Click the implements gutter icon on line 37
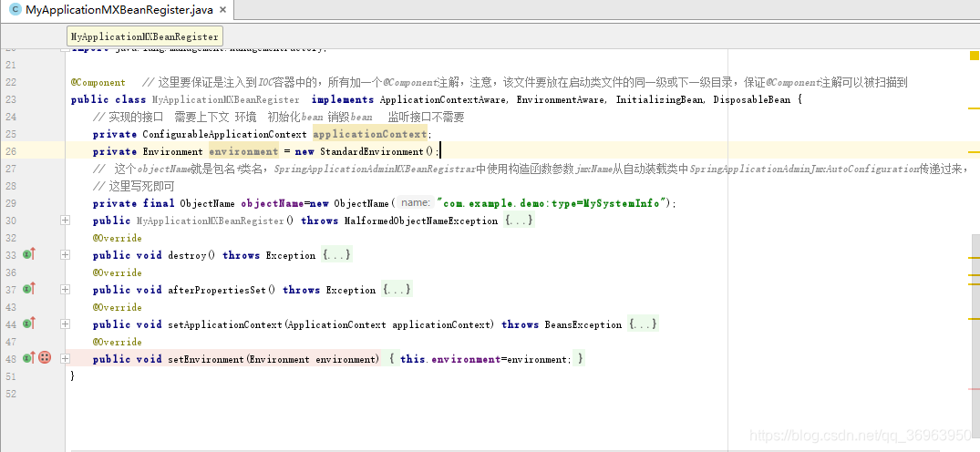Viewport: 980px width, 452px height. pyautogui.click(x=29, y=288)
